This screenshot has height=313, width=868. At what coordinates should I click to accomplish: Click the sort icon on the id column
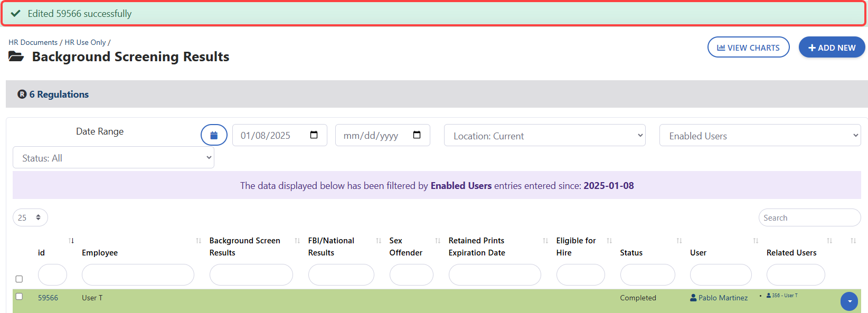coord(71,241)
